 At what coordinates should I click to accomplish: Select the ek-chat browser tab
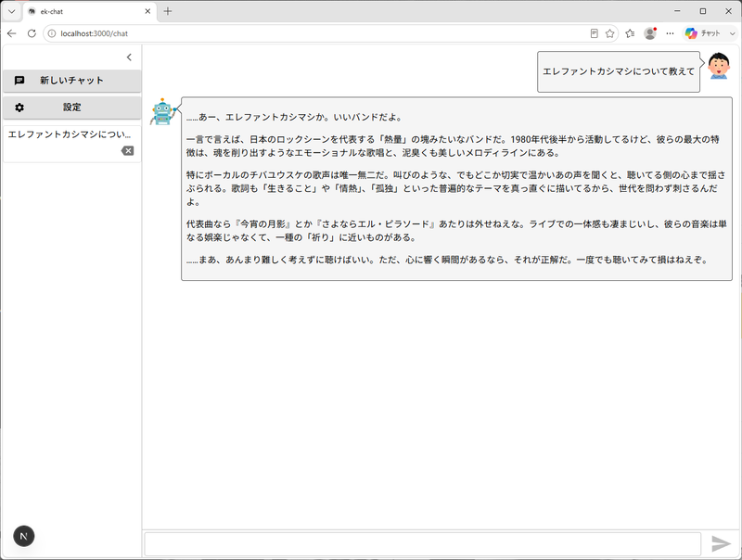tap(87, 11)
